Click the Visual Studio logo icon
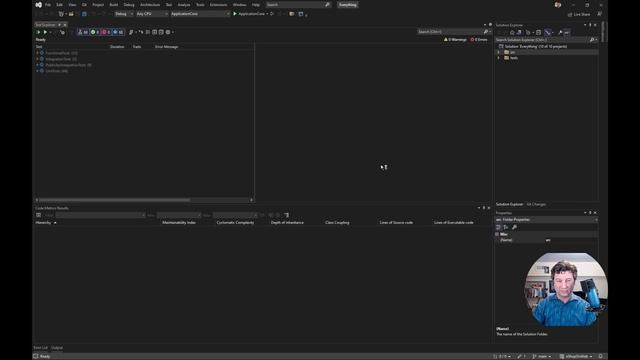The image size is (640, 360). (x=38, y=5)
